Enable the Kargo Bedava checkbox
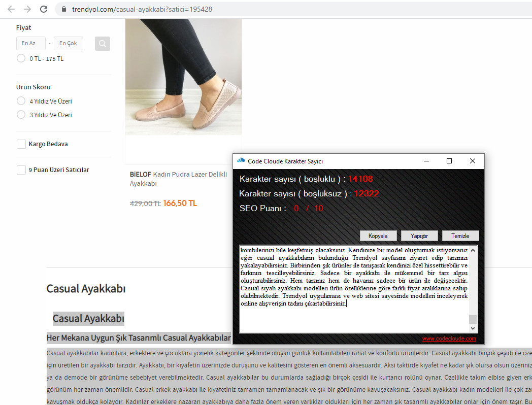The image size is (532, 405). tap(21, 144)
